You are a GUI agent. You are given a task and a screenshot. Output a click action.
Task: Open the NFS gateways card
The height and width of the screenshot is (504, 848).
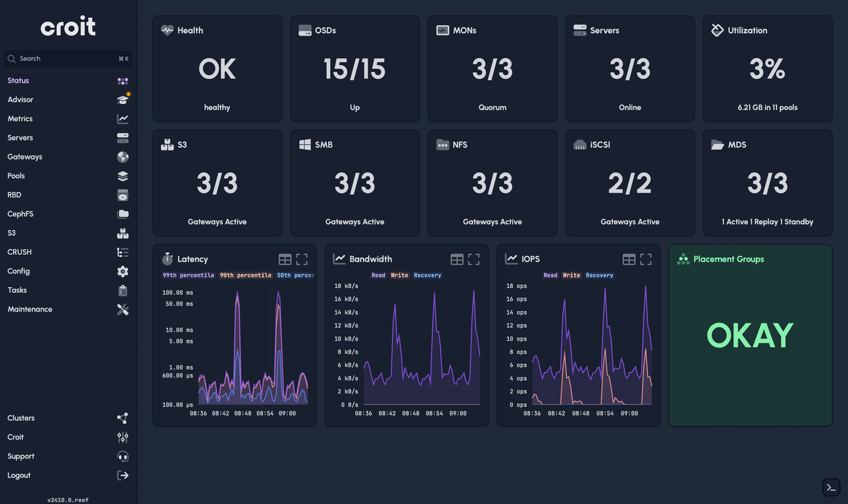492,183
